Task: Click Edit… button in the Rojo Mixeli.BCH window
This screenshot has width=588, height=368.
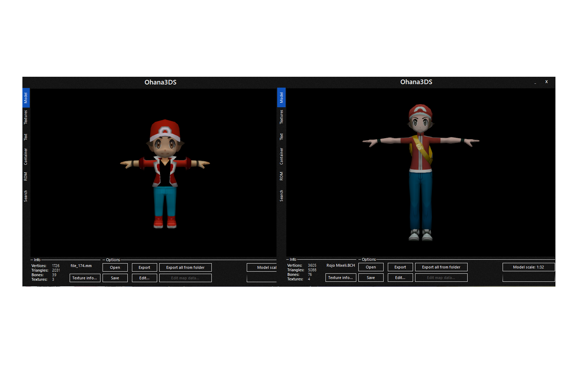Action: 400,278
